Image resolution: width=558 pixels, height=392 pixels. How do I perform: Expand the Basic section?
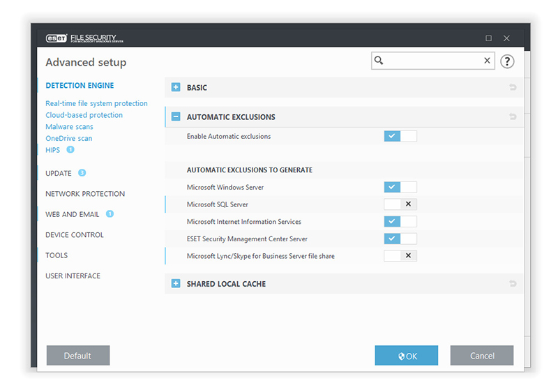[x=176, y=88]
